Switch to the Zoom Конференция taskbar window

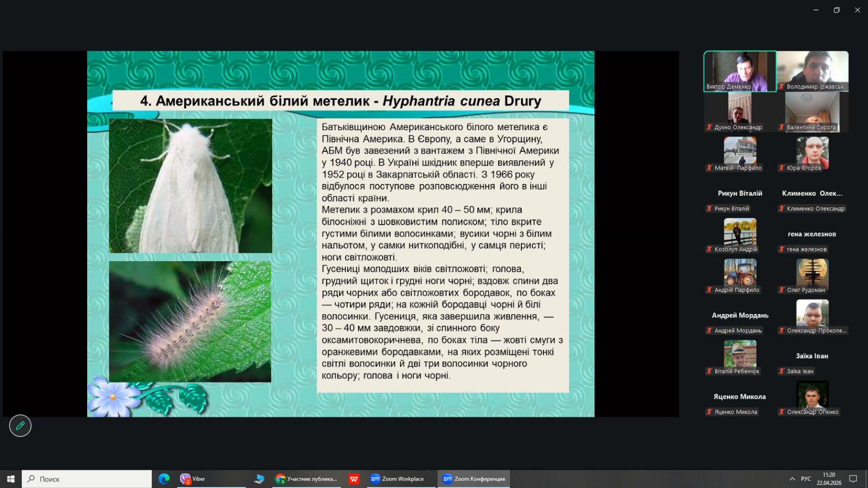coord(474,479)
